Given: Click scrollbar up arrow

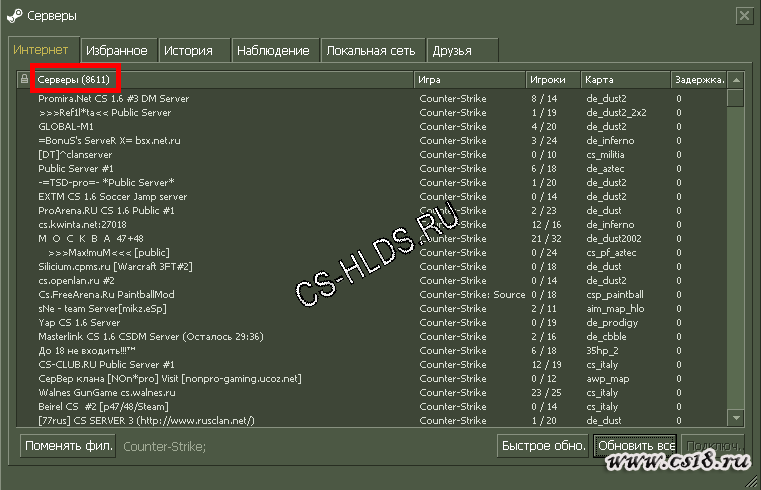Looking at the screenshot, I should click(736, 80).
